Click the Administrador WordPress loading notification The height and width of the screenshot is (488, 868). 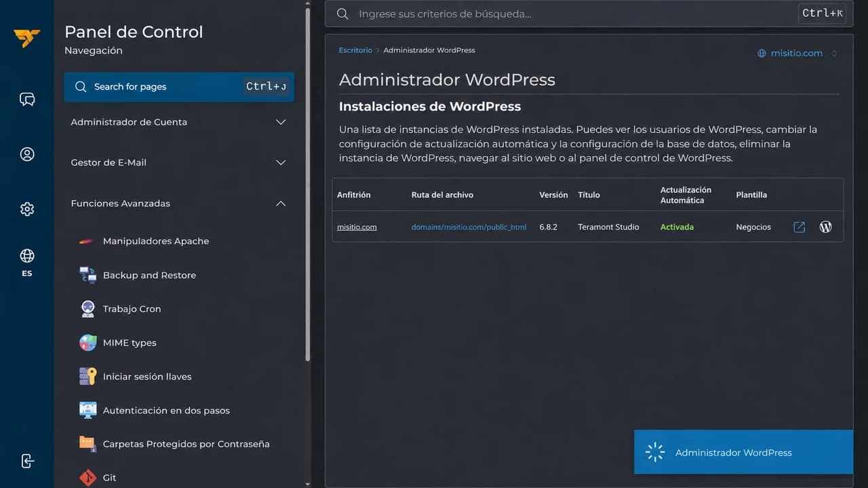pos(743,452)
